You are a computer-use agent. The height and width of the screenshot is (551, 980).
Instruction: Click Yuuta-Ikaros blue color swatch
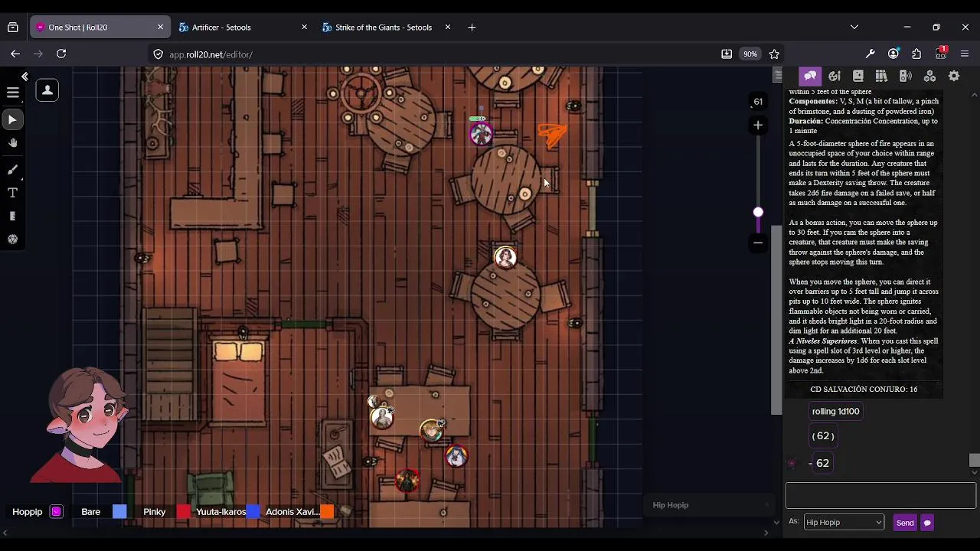pos(253,512)
